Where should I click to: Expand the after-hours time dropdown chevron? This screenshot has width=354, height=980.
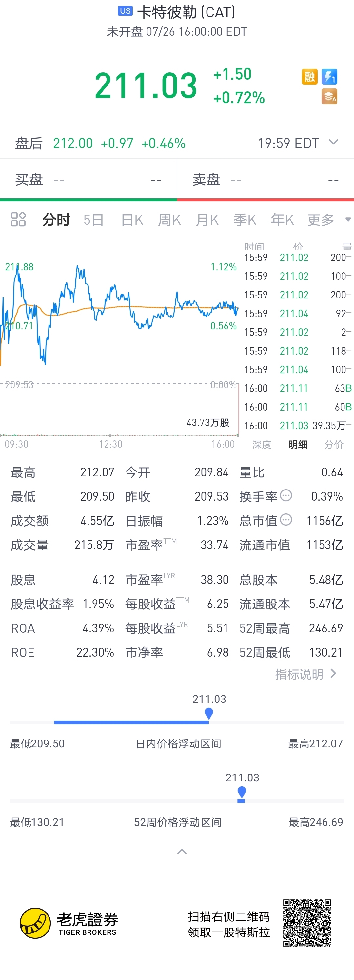pos(333,142)
